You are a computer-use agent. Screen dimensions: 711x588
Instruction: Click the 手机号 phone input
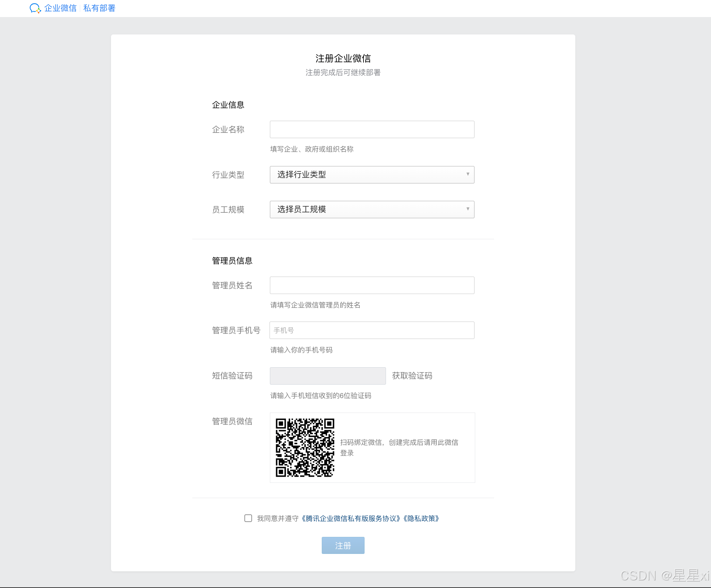pos(372,330)
